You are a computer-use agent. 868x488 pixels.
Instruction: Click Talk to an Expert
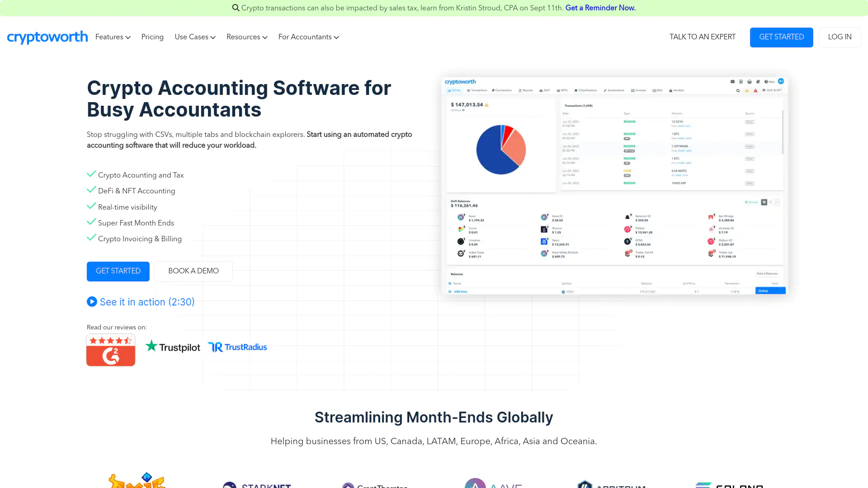click(x=702, y=37)
